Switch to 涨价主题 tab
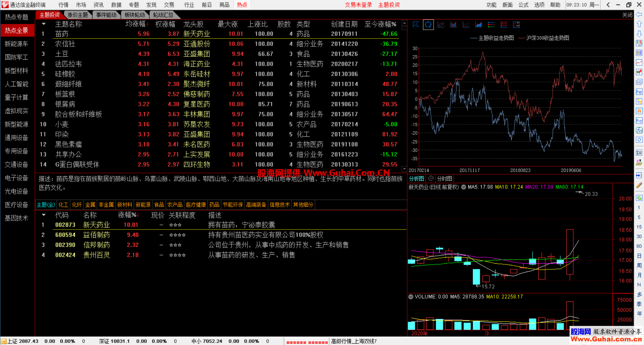644x345 pixels. point(77,15)
